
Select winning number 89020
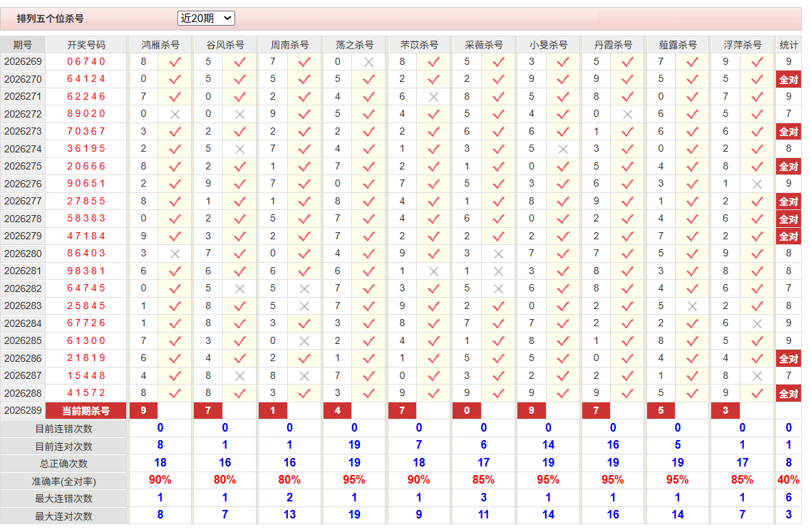coord(86,114)
